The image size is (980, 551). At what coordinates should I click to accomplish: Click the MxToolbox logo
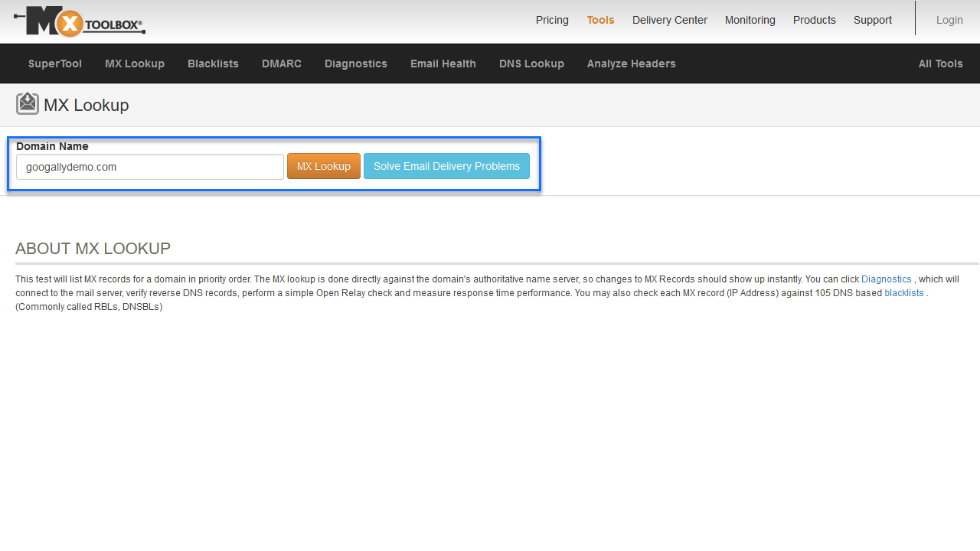pos(80,21)
